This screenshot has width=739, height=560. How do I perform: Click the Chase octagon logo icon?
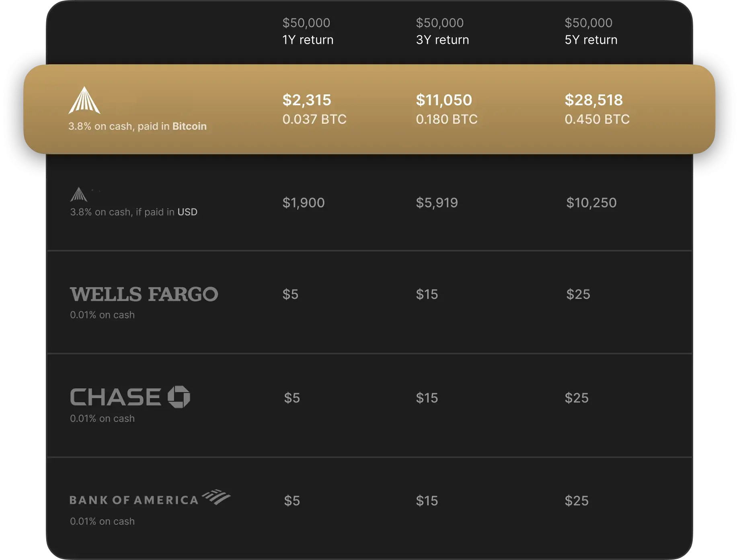coord(179,397)
